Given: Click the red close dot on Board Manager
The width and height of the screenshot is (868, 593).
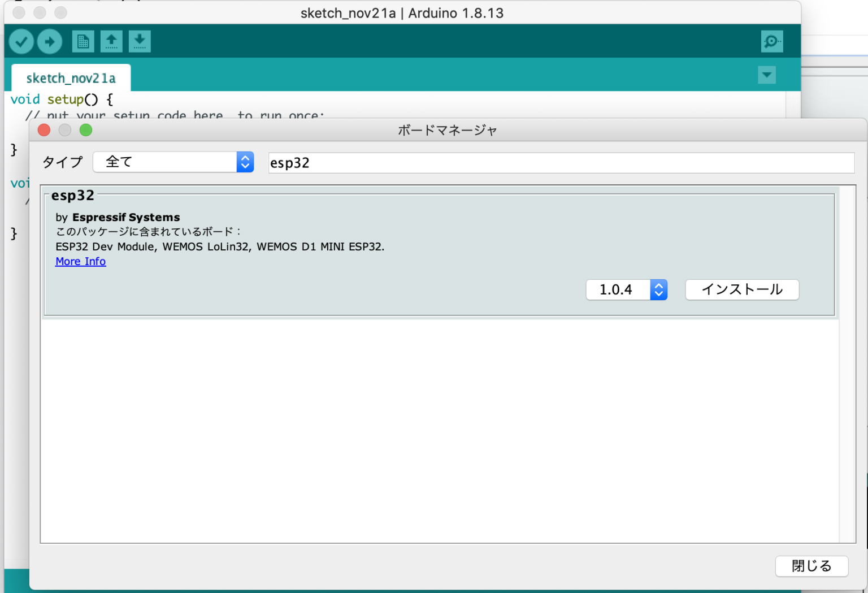Looking at the screenshot, I should point(44,130).
